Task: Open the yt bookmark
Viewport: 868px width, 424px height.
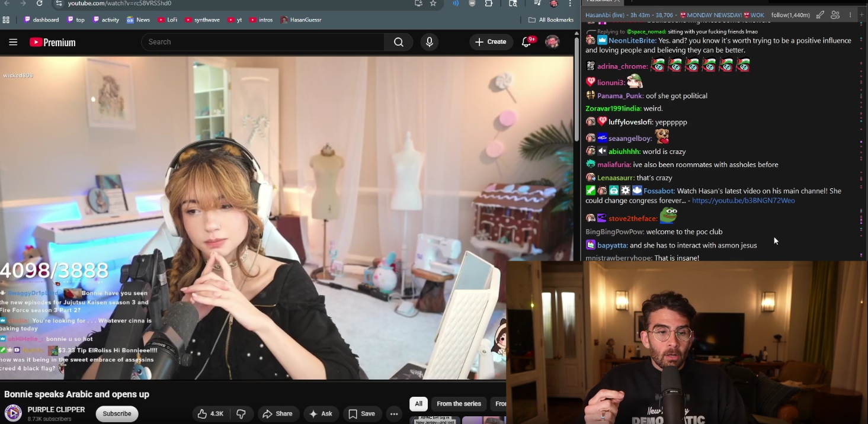Action: pyautogui.click(x=235, y=20)
